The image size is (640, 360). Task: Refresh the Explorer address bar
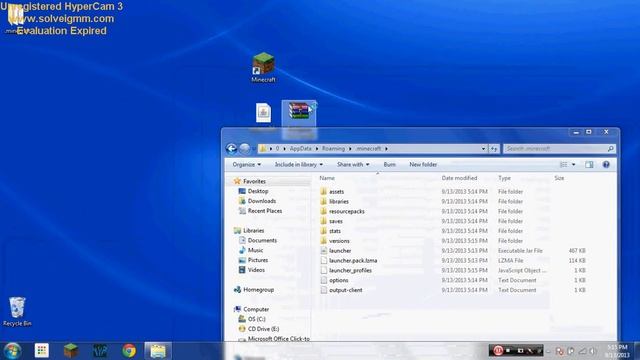(494, 149)
